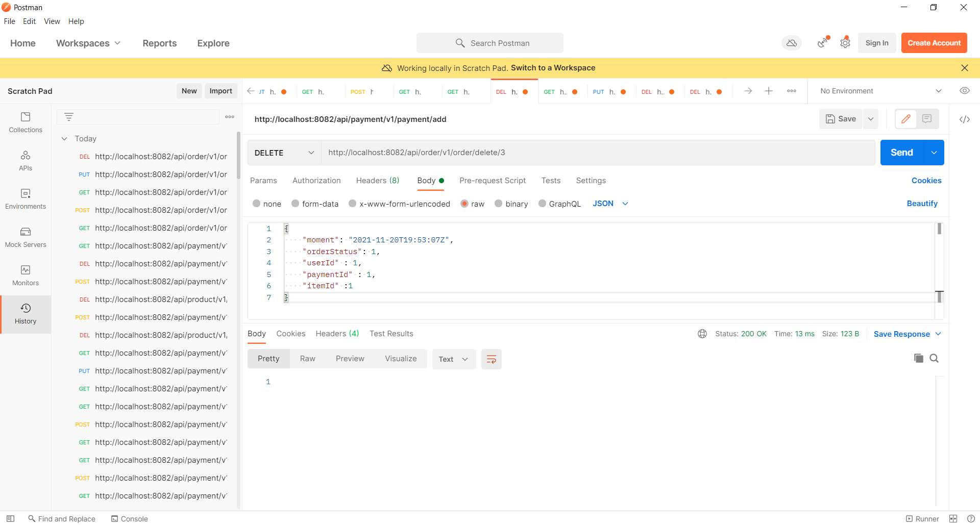Click the request URL input field
Image resolution: width=980 pixels, height=525 pixels.
[598, 153]
